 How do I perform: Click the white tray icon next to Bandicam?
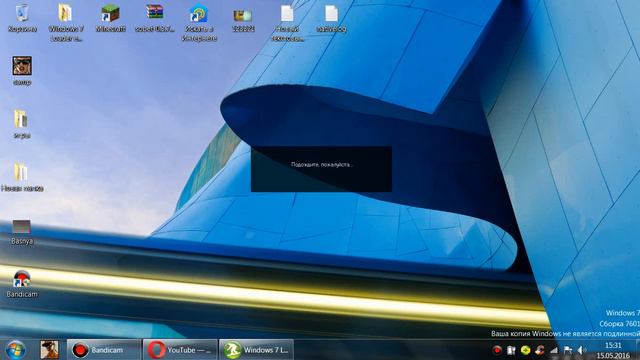click(x=511, y=350)
